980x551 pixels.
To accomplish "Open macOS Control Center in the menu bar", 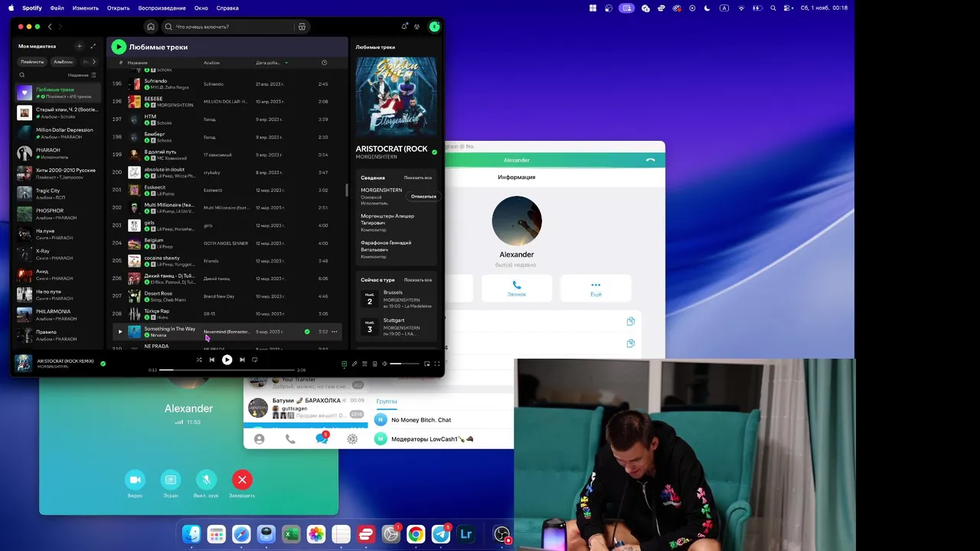I will click(x=789, y=8).
